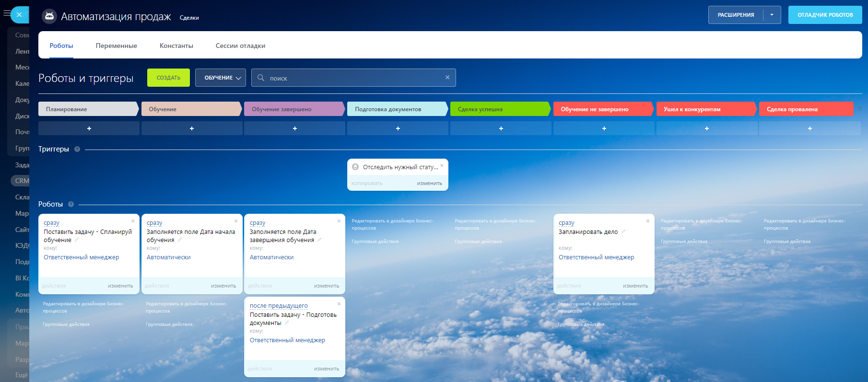Add a robot under the Планирование stage
The width and height of the screenshot is (868, 382).
89,128
